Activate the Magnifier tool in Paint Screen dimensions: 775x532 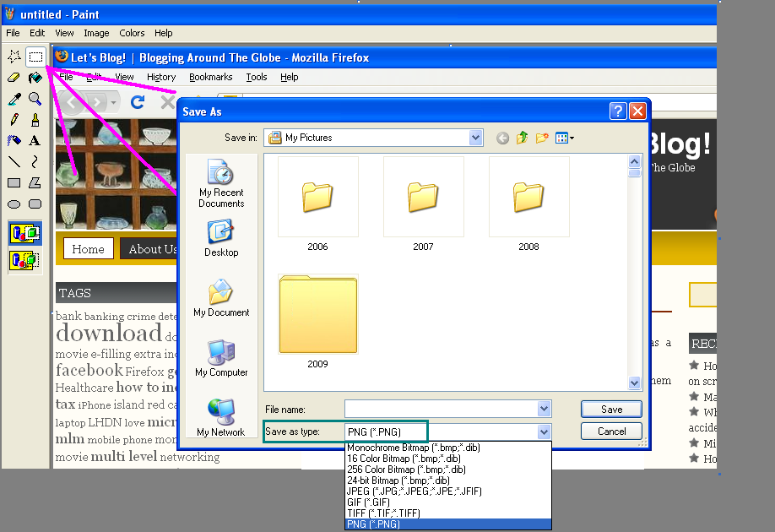pyautogui.click(x=35, y=99)
